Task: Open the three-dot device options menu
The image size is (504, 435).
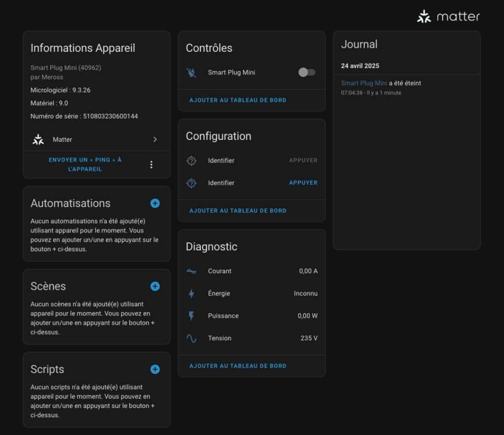Action: pos(151,165)
